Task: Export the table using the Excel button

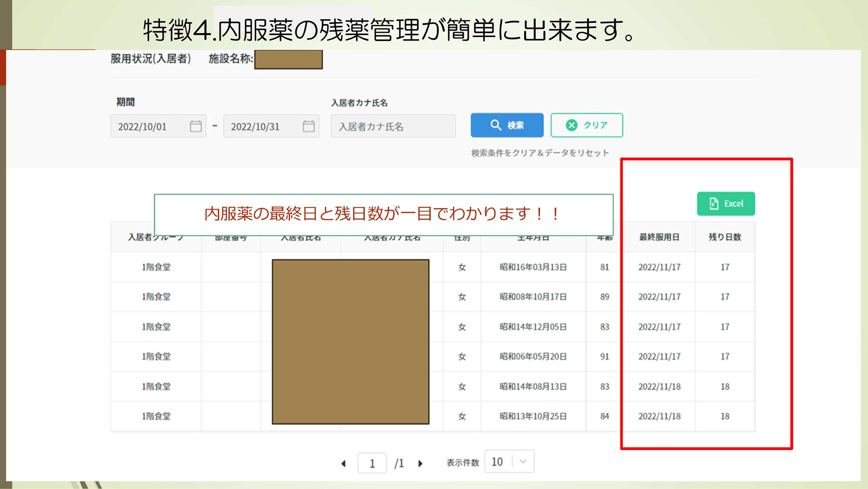Action: (x=725, y=203)
